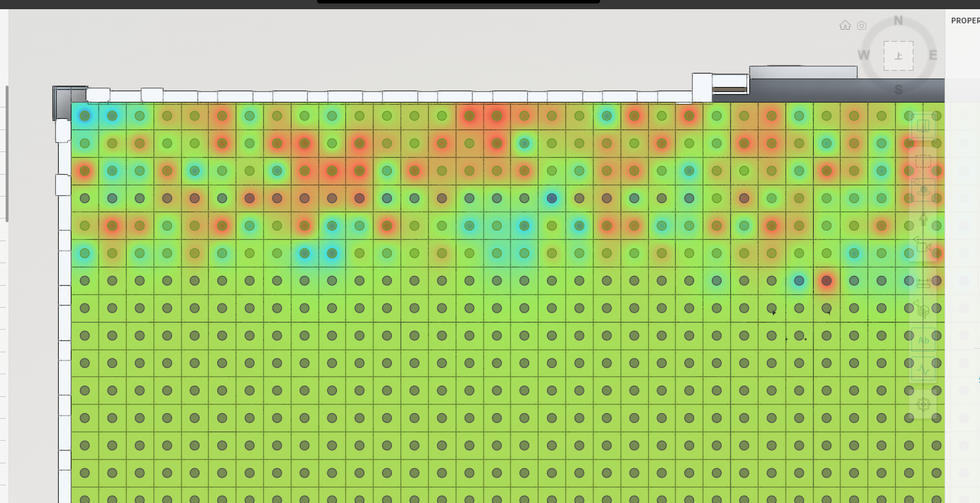The width and height of the screenshot is (980, 503).
Task: Activate the dashed-box area select tool
Action: [923, 161]
